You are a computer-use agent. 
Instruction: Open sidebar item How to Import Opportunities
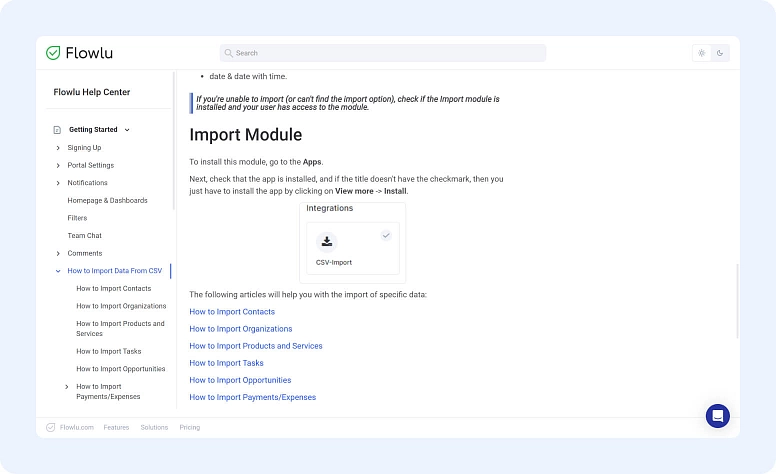[121, 369]
